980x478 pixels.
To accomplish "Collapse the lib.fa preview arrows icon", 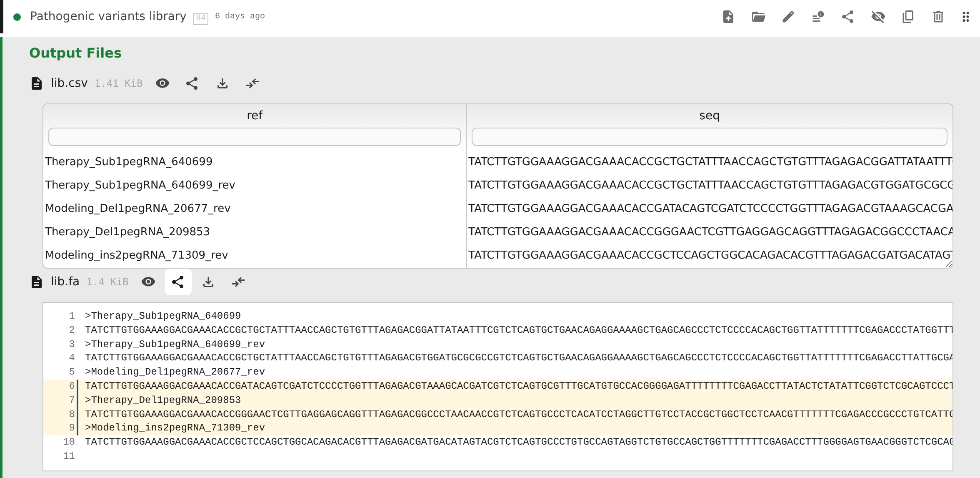I will click(x=238, y=282).
